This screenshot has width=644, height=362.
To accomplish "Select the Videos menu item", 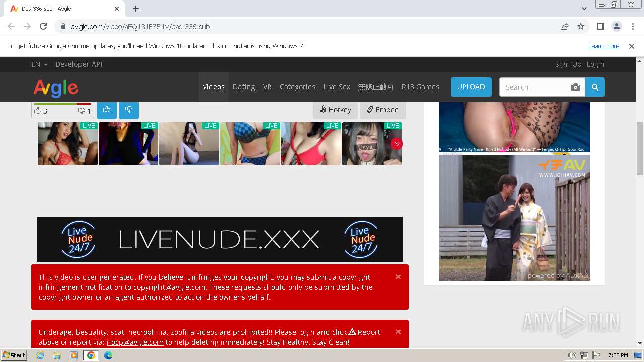I will coord(214,87).
